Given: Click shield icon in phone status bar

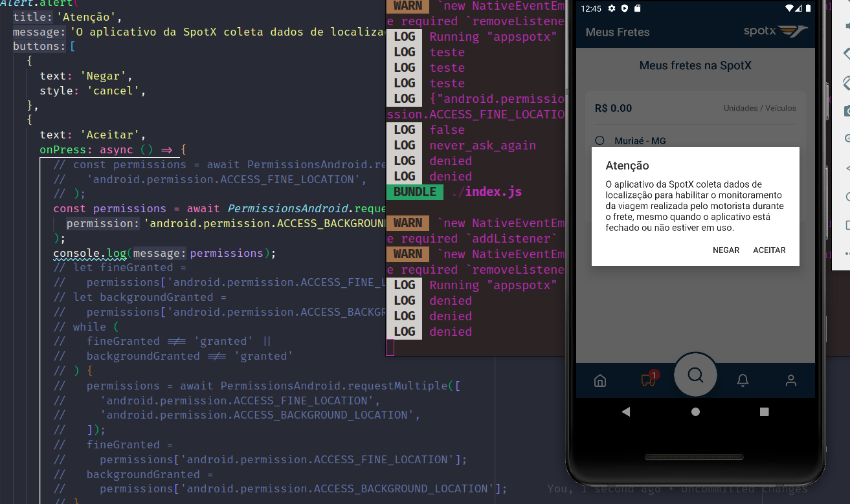Looking at the screenshot, I should click(624, 8).
